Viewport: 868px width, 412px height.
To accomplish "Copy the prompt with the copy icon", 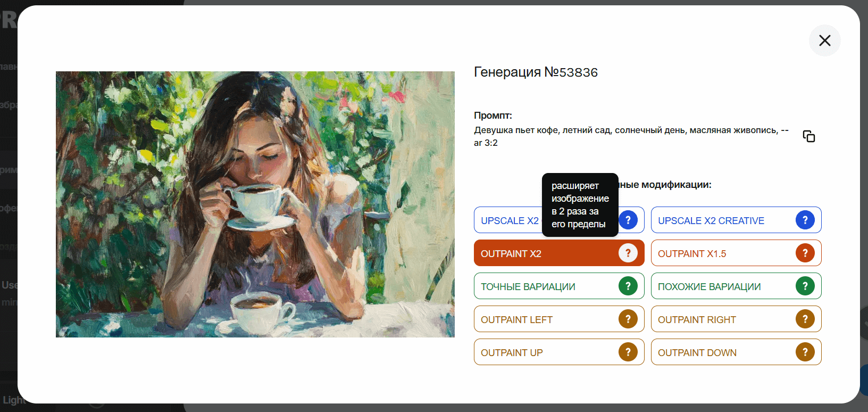I will (x=808, y=136).
